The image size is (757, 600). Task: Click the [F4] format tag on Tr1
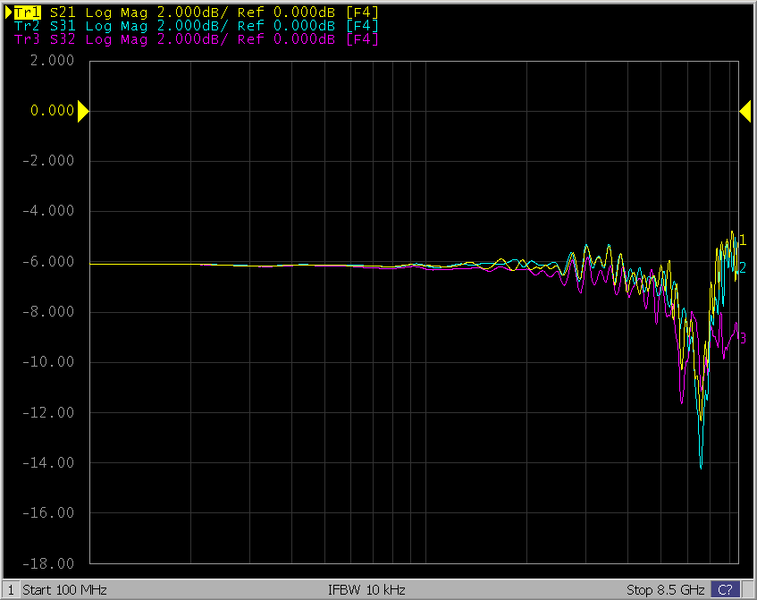tap(361, 12)
